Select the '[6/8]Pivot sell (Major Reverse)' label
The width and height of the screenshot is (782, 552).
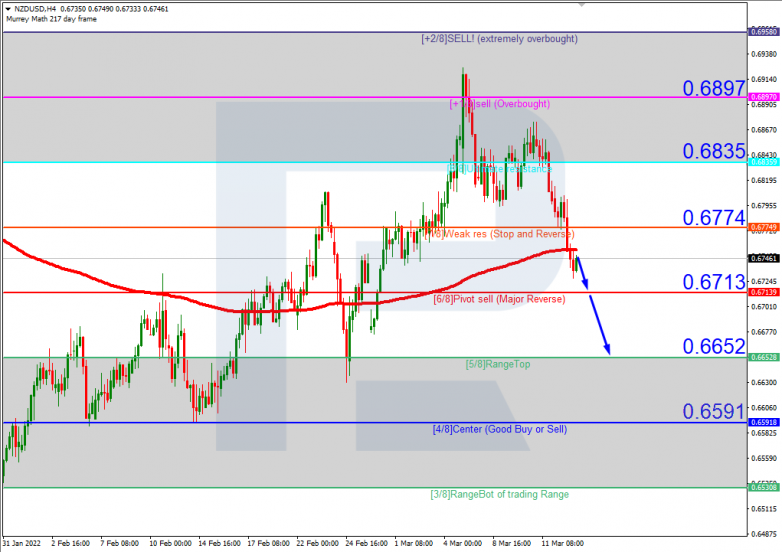click(499, 299)
